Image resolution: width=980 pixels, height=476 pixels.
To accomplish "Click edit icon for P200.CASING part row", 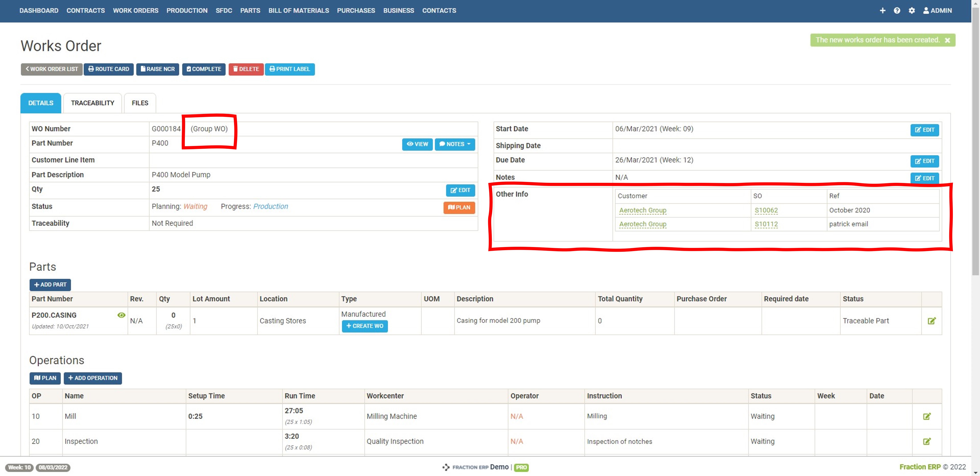I will tap(931, 321).
